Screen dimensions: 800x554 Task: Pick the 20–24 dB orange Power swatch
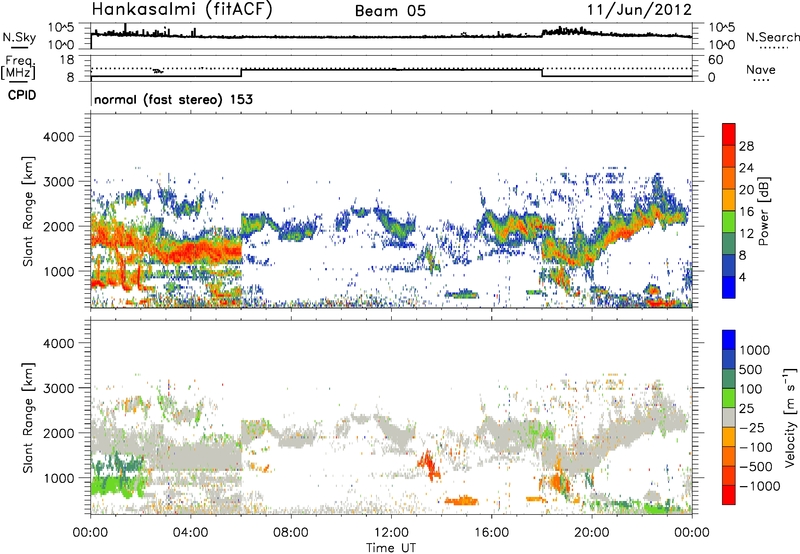729,178
